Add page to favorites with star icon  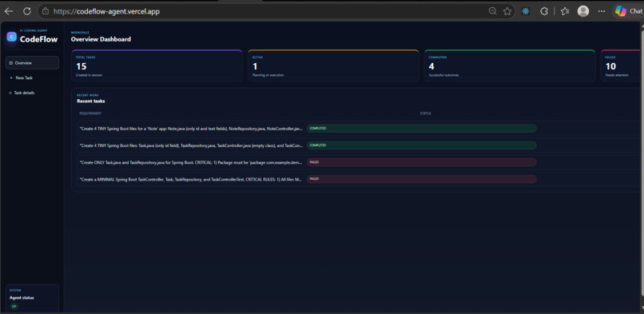(507, 11)
